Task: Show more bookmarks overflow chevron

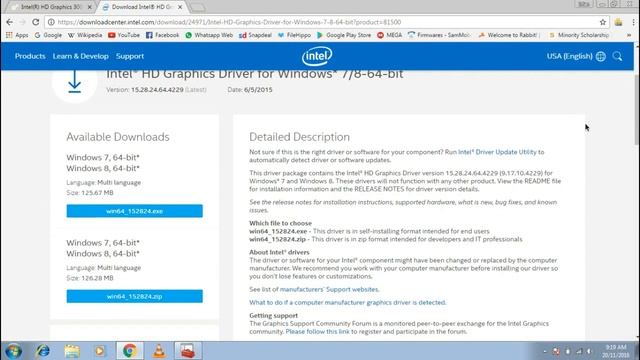Action: 629,35
